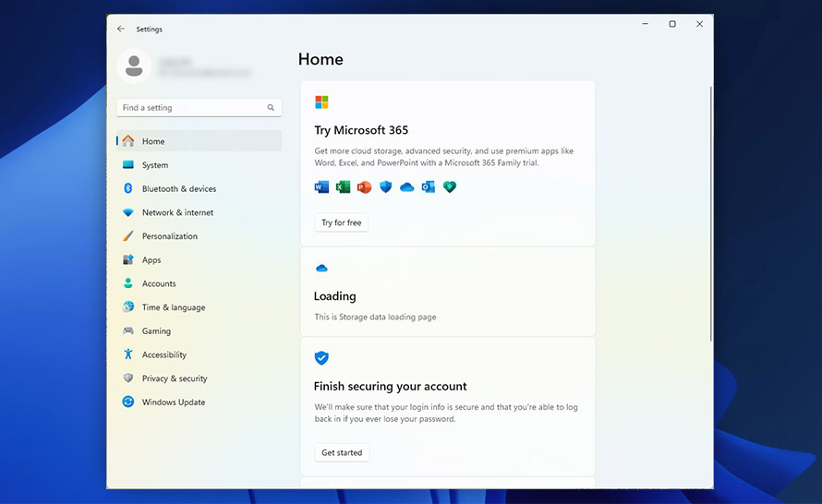Open Windows Update page

click(x=199, y=402)
